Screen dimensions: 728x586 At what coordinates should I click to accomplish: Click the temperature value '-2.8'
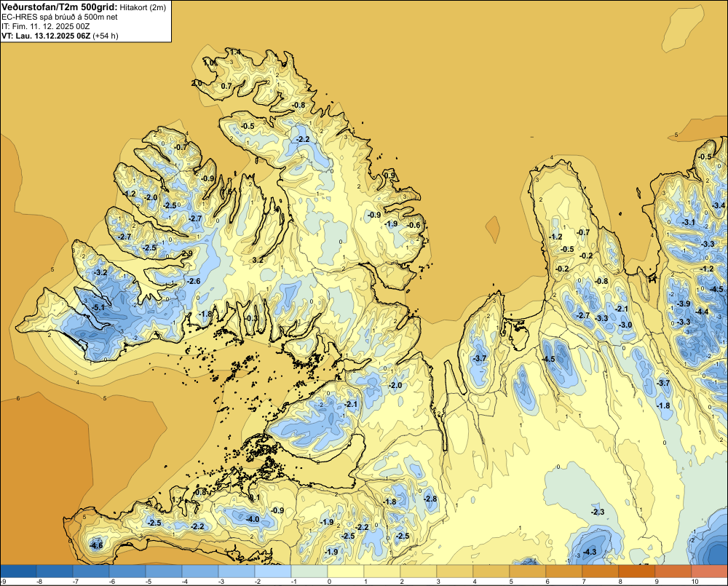[x=430, y=499]
